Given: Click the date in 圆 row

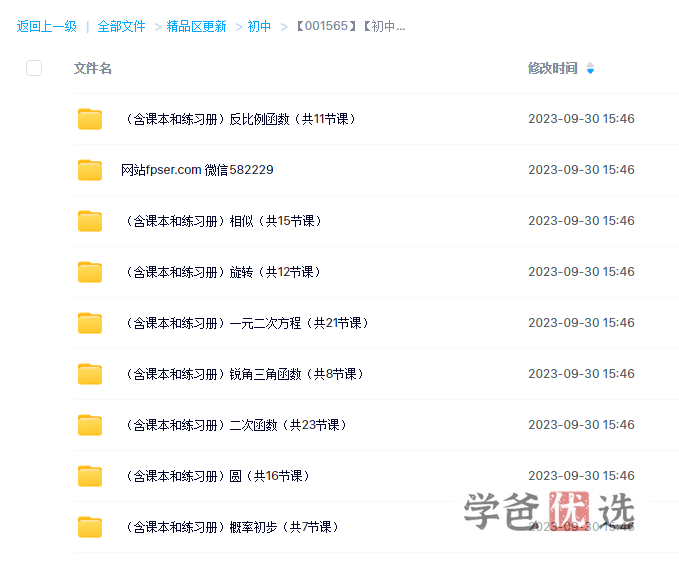Looking at the screenshot, I should pos(581,476).
